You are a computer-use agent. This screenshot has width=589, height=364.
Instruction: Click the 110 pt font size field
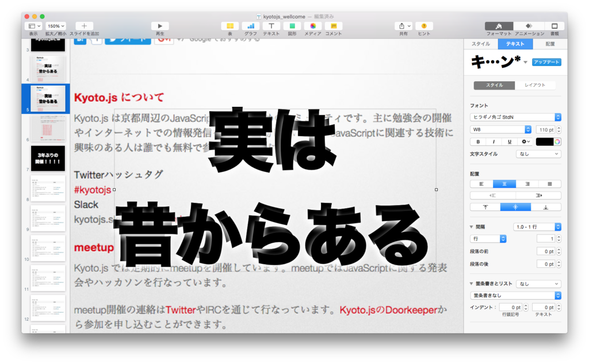pos(546,129)
